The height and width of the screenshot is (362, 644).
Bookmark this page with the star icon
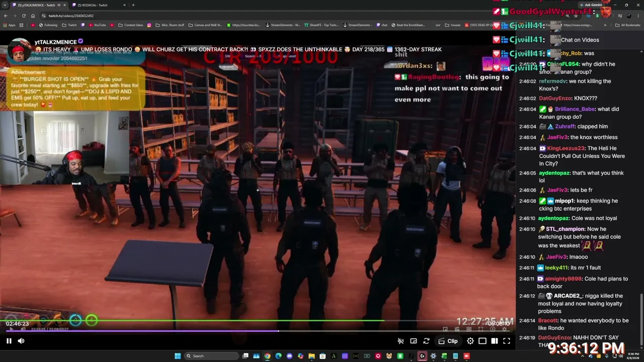point(577,16)
